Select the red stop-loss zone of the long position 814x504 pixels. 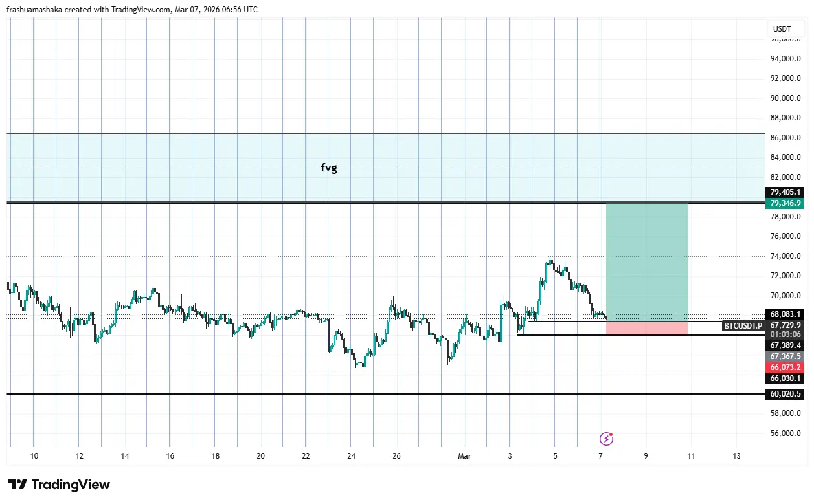[x=647, y=328]
